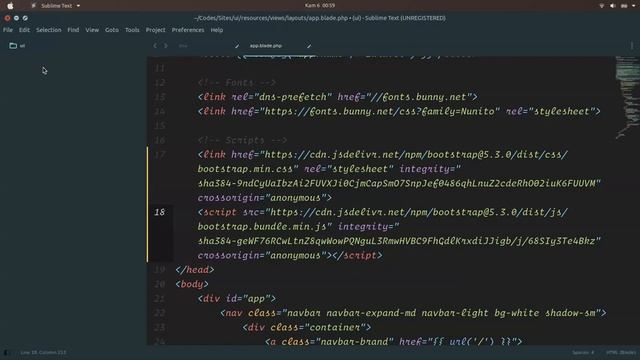Place cursor on the </head> tag
This screenshot has height=360, width=640.
coord(195,270)
